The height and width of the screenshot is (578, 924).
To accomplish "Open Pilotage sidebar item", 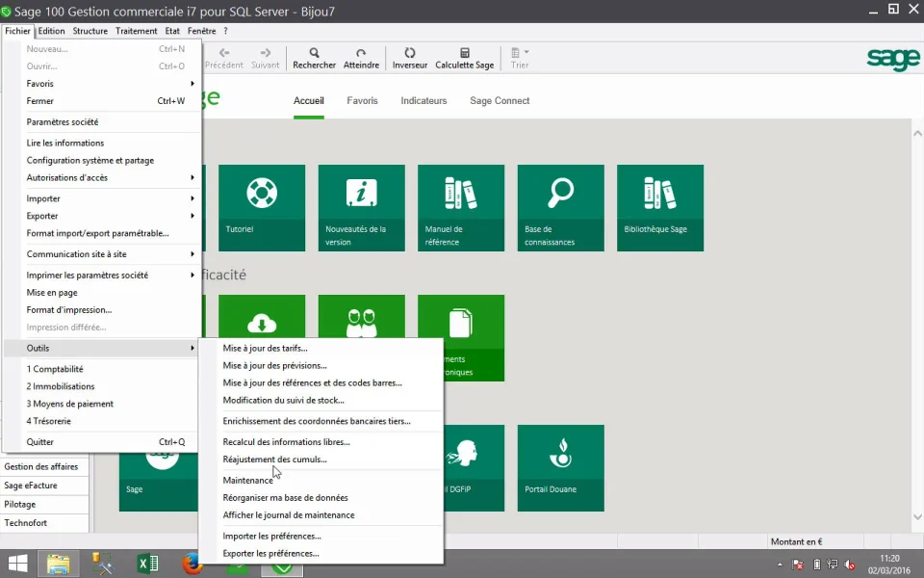I will (44, 504).
